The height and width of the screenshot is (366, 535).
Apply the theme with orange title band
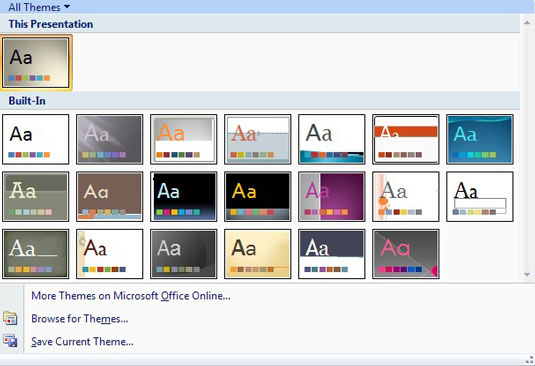coord(406,139)
